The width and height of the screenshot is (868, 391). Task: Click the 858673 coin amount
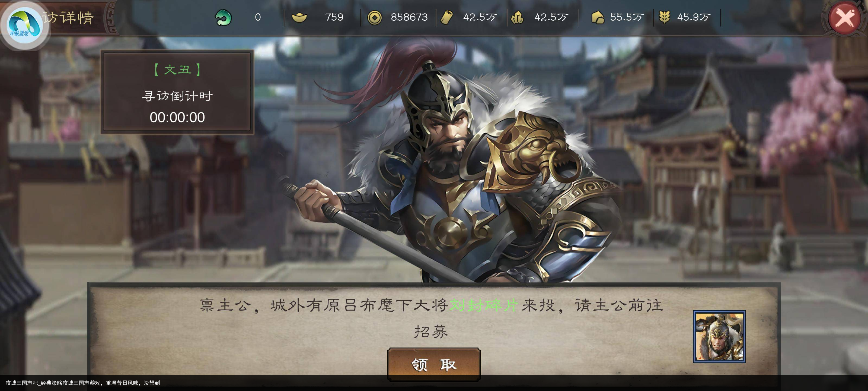pyautogui.click(x=409, y=17)
